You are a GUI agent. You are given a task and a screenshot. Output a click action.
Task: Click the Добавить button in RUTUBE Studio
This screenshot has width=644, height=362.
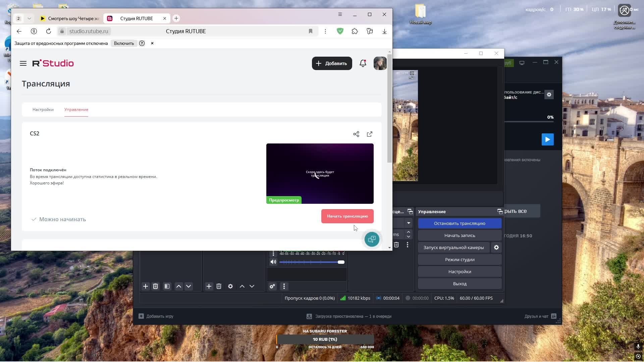pyautogui.click(x=332, y=63)
